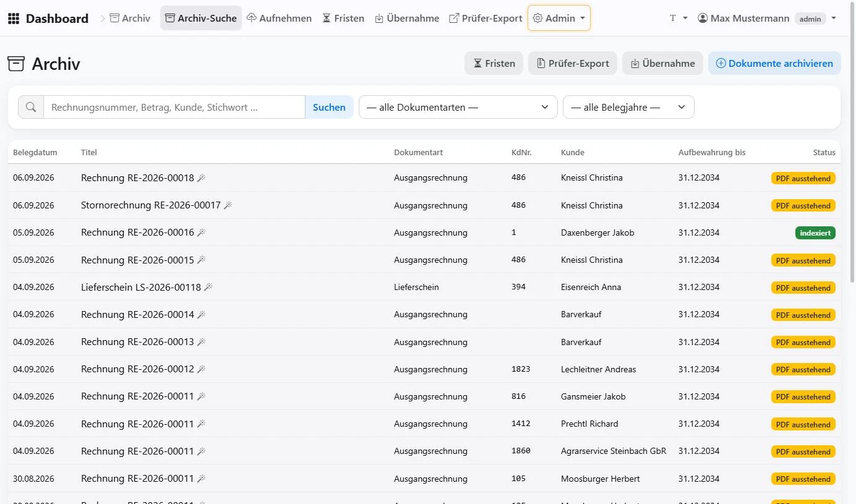Click customer number 1823

coord(521,369)
